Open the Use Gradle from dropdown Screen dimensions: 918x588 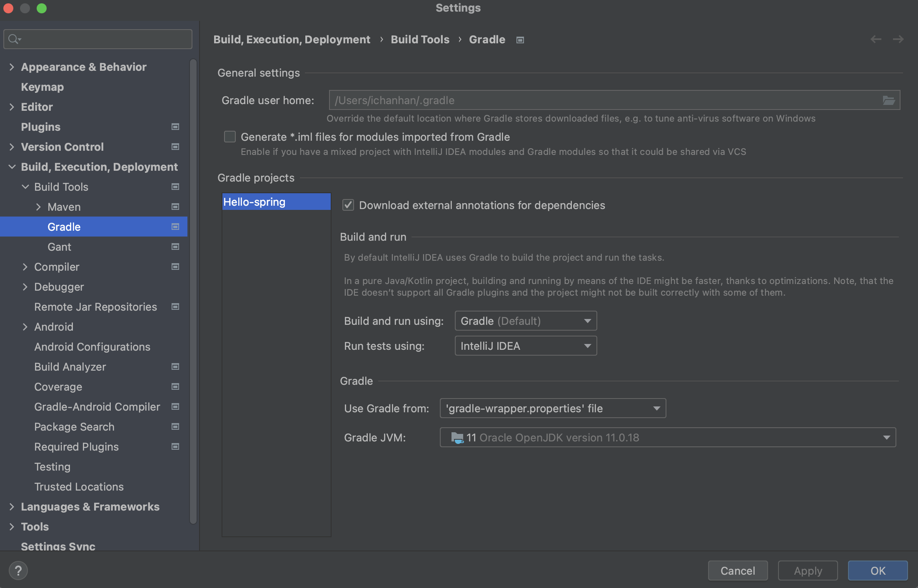coord(553,408)
